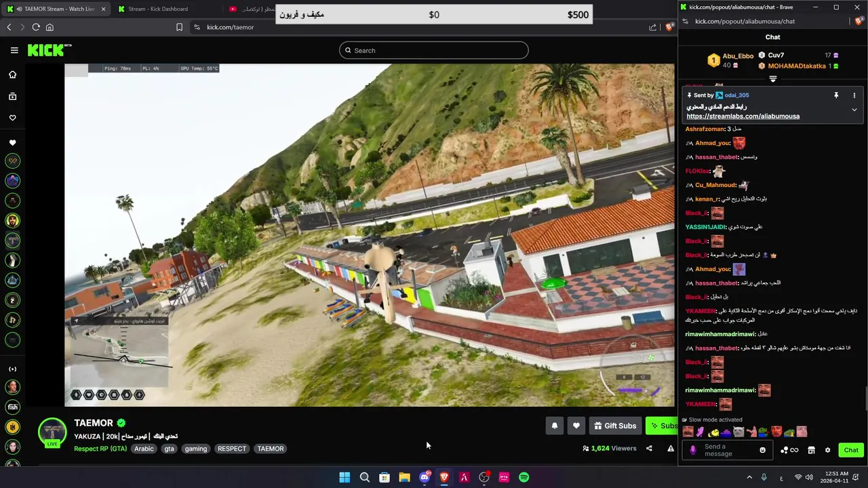Open Home from the left sidebar
The image size is (868, 488).
[12, 75]
